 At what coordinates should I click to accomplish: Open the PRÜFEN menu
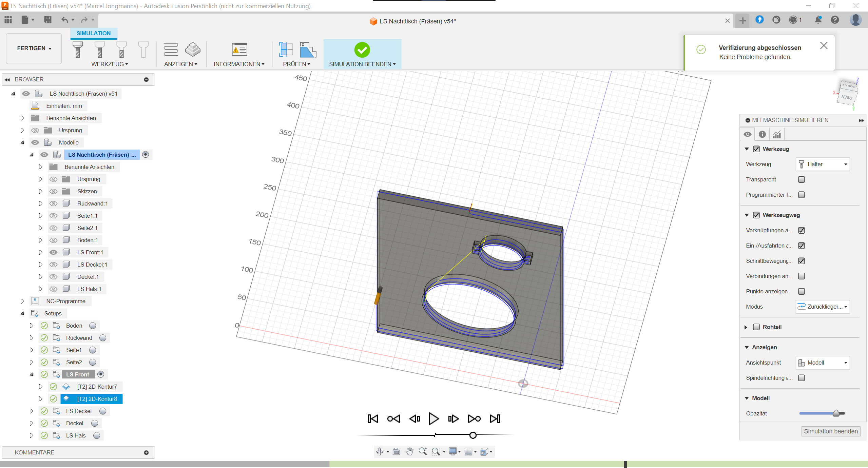[x=296, y=64]
